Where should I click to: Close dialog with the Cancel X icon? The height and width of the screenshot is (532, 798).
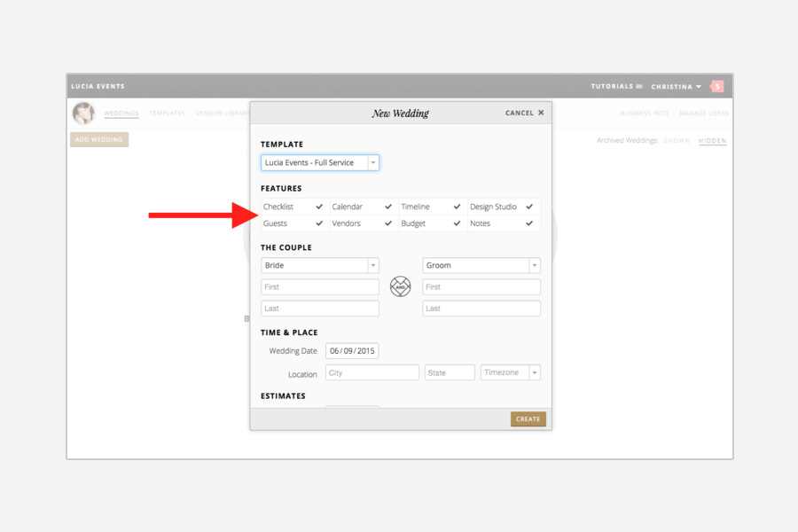click(541, 113)
